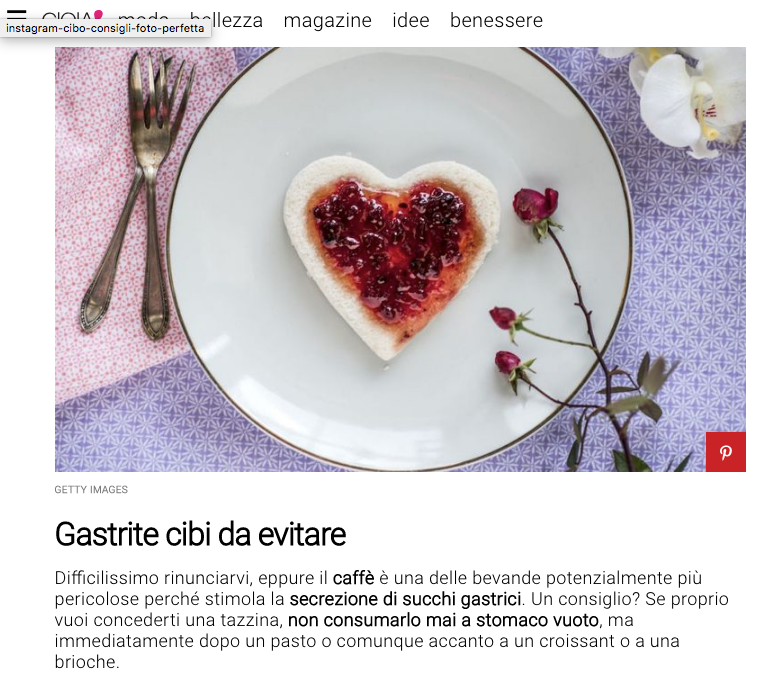This screenshot has height=688, width=768.
Task: Click bold phrase non consumarlo mai a stomaco vuoto
Action: pyautogui.click(x=443, y=620)
